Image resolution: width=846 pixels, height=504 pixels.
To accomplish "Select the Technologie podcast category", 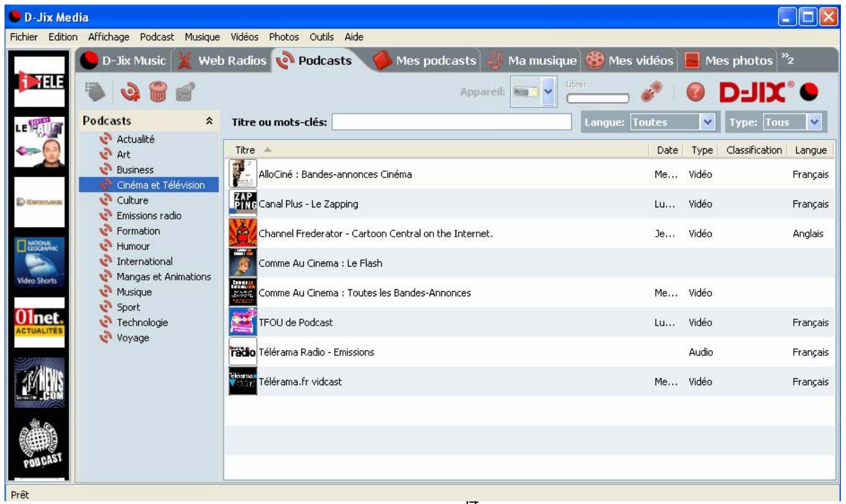I will point(142,322).
